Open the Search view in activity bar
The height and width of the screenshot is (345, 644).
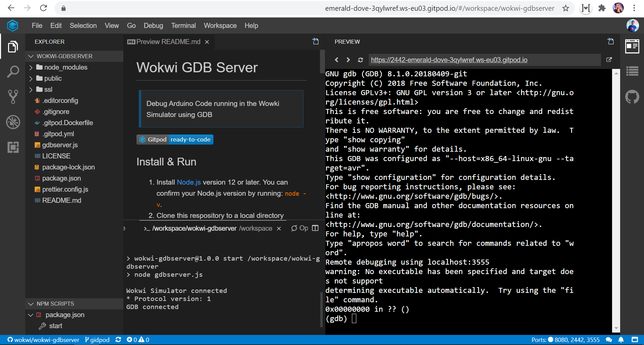pos(13,72)
